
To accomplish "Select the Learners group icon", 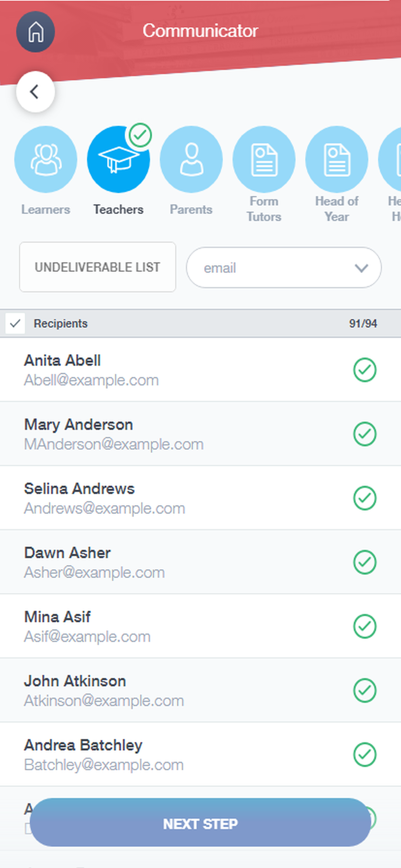I will pos(46,160).
